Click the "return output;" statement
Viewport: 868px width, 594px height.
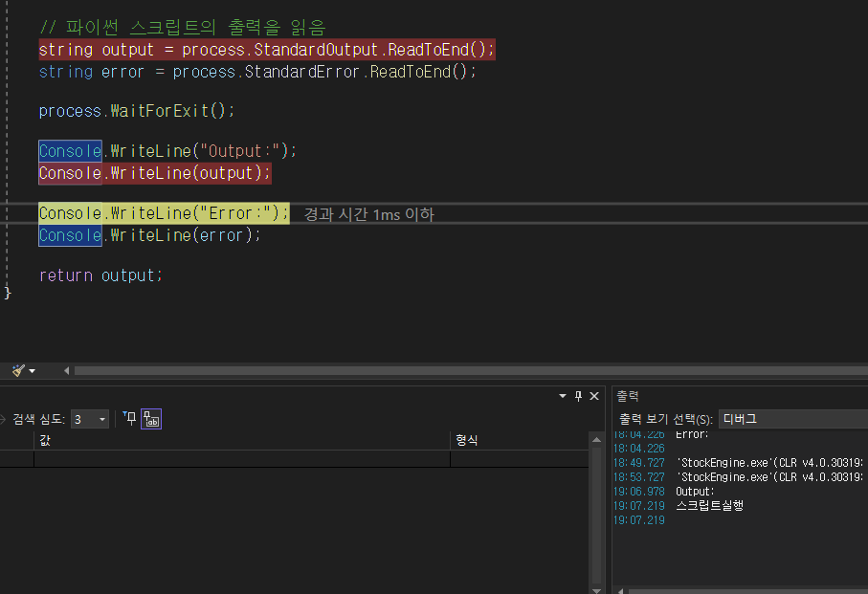(100, 275)
